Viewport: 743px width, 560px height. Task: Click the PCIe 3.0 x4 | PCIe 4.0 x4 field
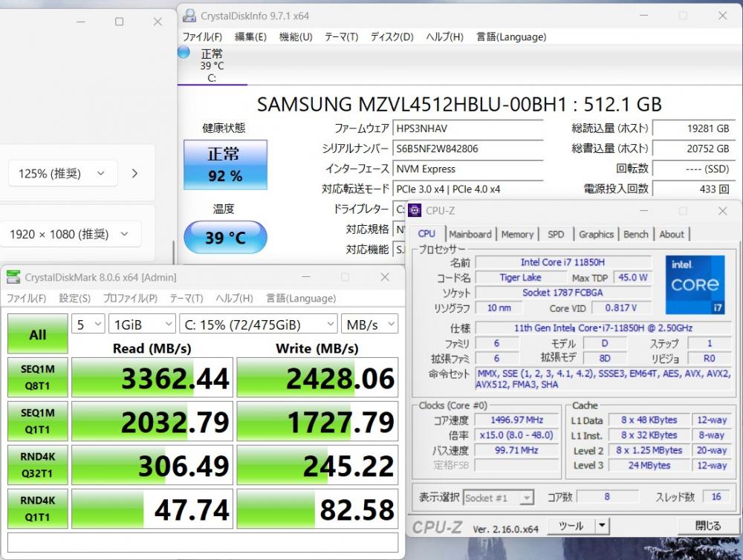pos(468,189)
